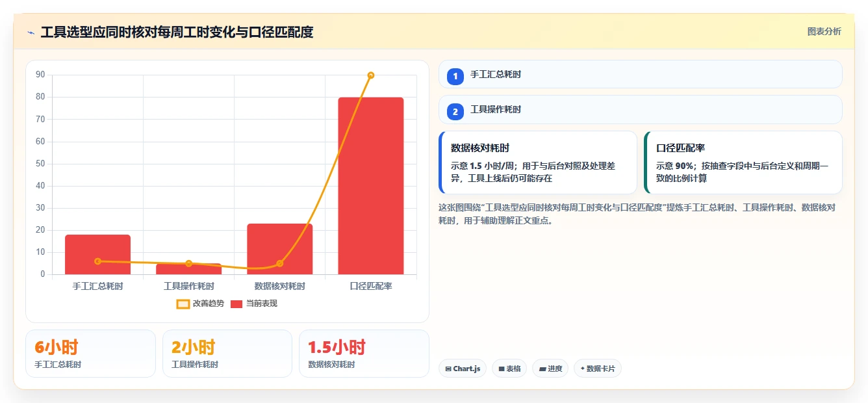Click the y-axis value 90

click(40, 75)
